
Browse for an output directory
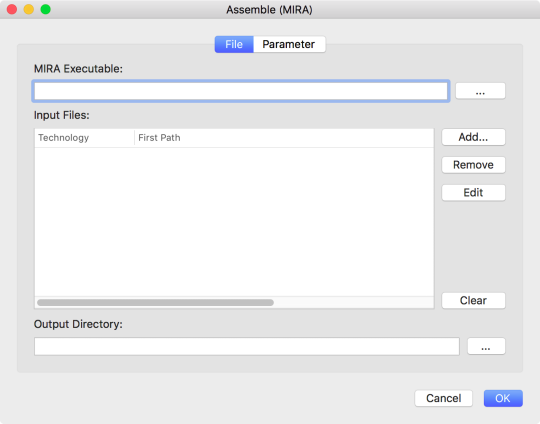[486, 346]
